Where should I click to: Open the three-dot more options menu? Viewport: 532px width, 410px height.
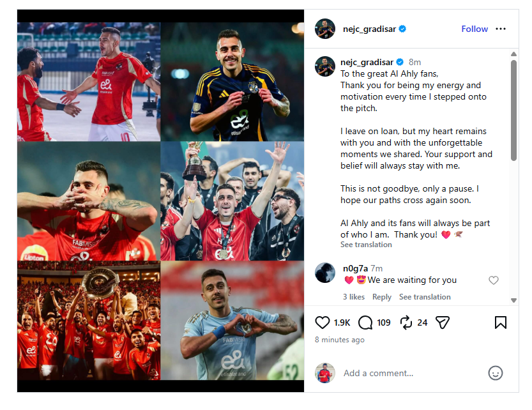tap(501, 29)
